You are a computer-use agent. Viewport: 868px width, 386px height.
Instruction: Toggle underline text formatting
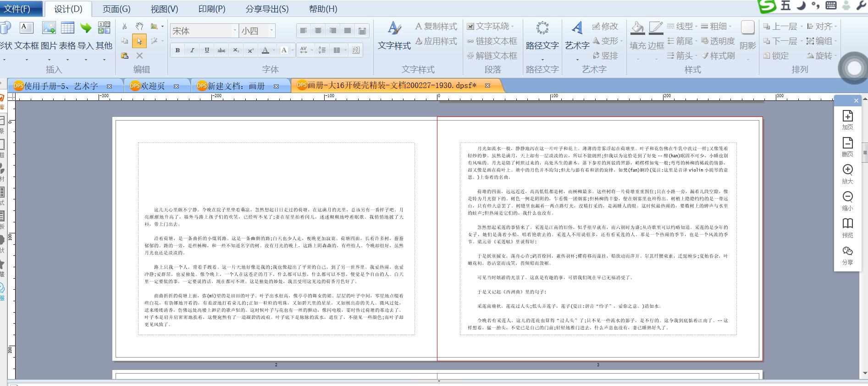tap(207, 50)
